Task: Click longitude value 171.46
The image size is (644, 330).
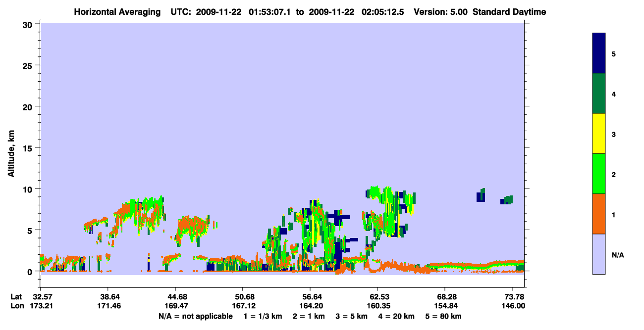Action: tap(108, 306)
